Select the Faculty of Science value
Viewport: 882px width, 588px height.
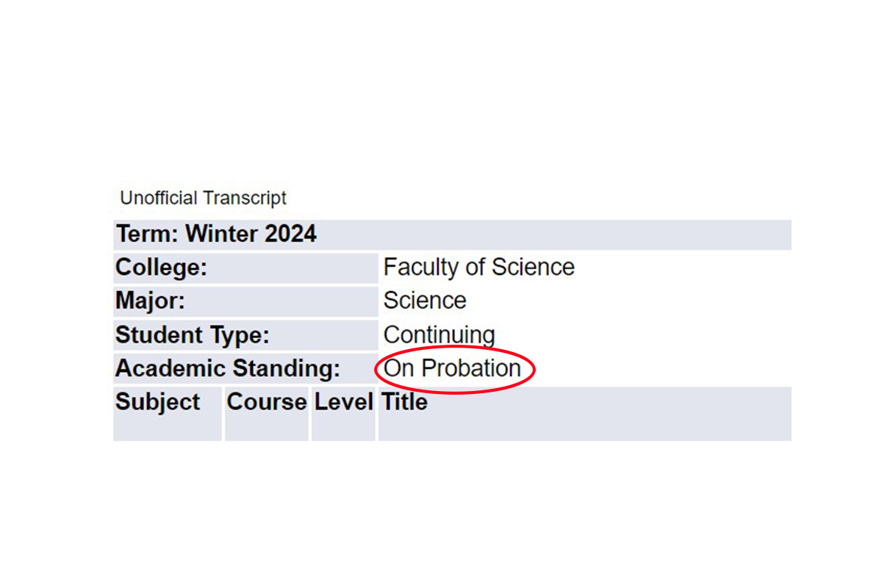pos(478,268)
